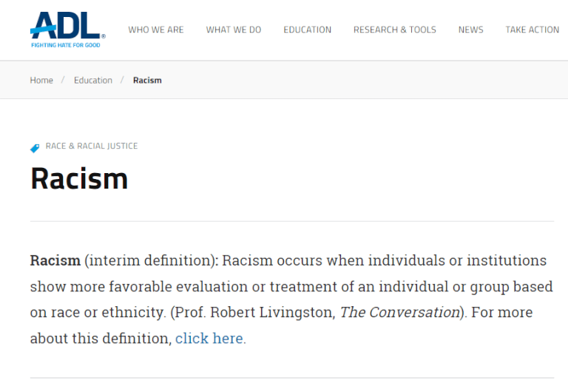The width and height of the screenshot is (568, 392).
Task: Click The Conversation italic text
Action: point(400,312)
